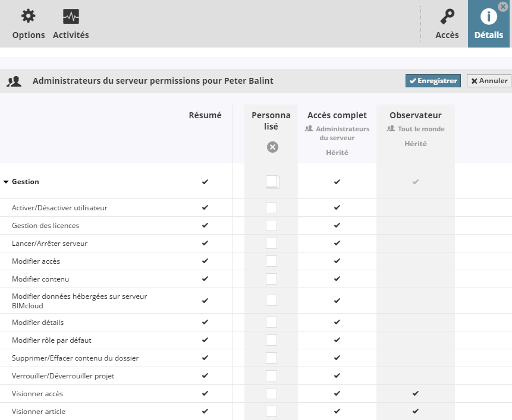Check the custom box for Visionner article
Viewport: 512px width, 420px height.
click(x=271, y=412)
